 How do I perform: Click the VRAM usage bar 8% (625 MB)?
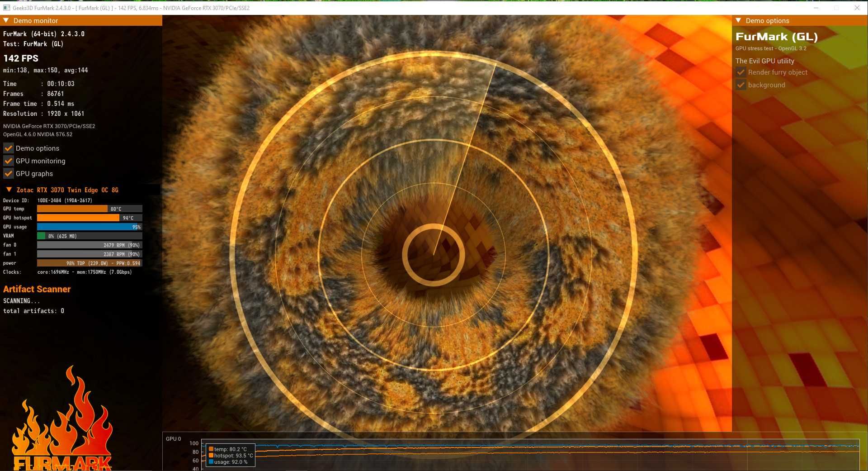[90, 236]
